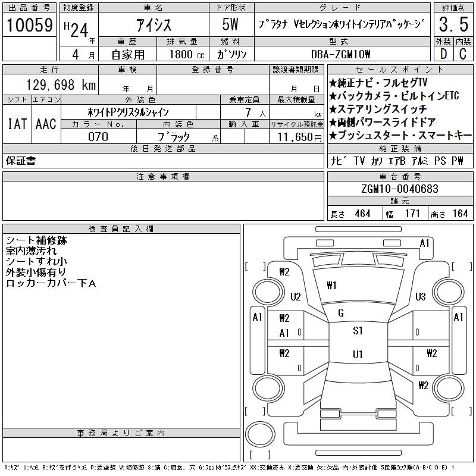Select the 初度登録 header
Viewport: 476px width, 476px height.
click(79, 8)
